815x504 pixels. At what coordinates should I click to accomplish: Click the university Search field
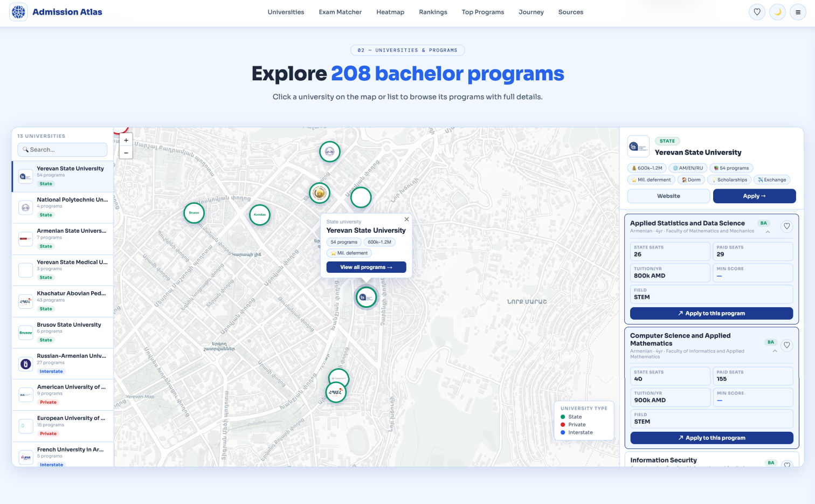click(63, 150)
